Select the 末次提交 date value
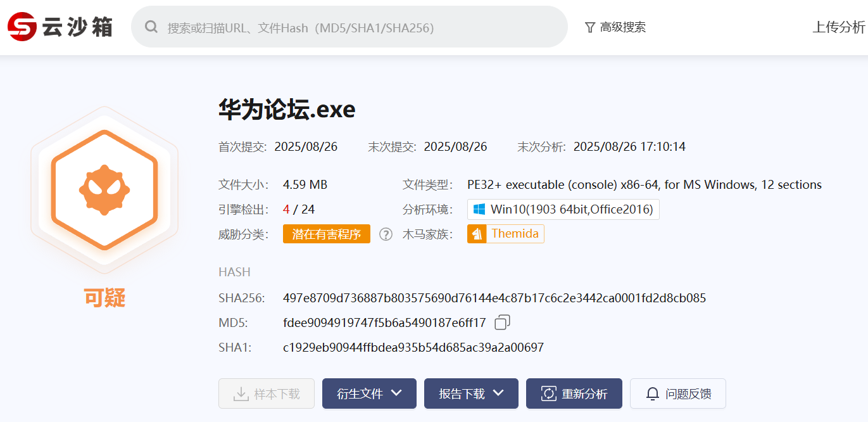This screenshot has width=868, height=422. (x=455, y=147)
